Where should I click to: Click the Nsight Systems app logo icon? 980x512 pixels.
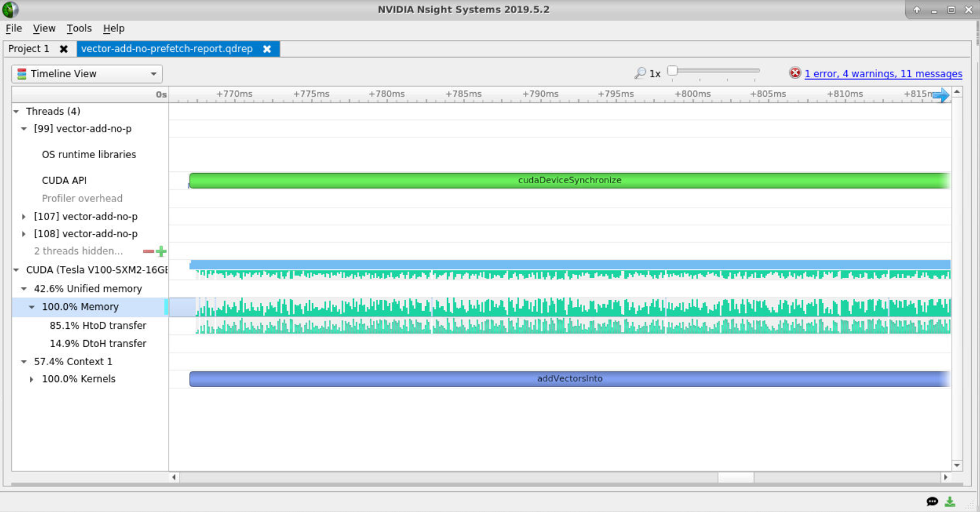[10, 9]
